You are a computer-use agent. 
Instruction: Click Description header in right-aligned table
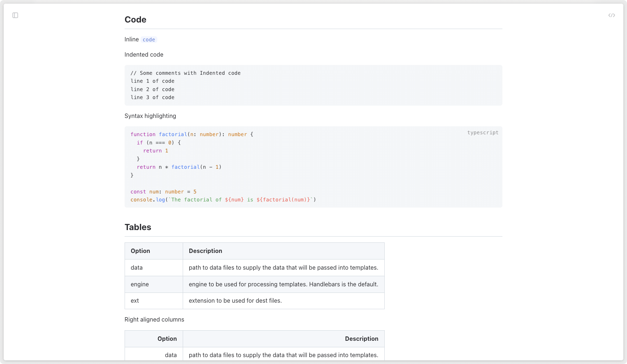[284, 339]
